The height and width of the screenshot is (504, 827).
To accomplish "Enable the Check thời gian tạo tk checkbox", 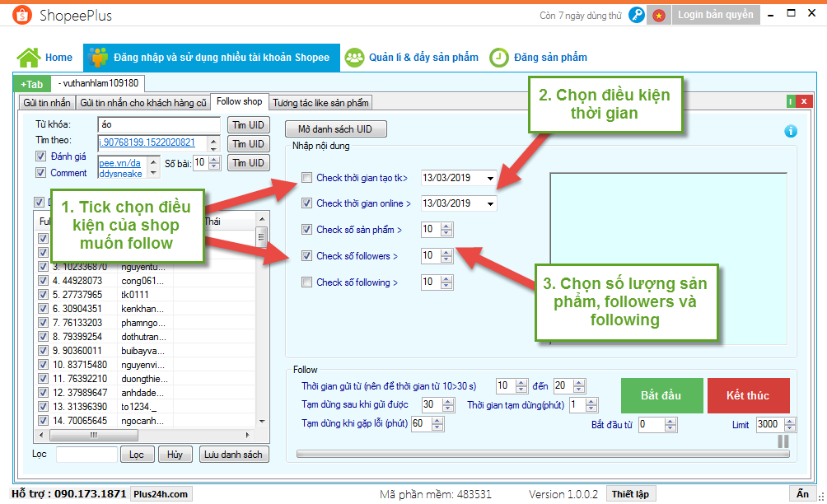I will click(x=307, y=177).
